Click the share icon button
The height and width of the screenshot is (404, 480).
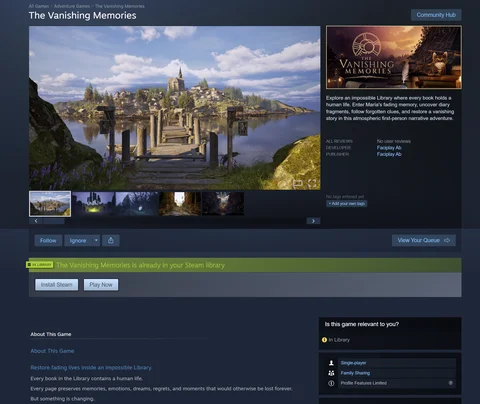point(111,240)
